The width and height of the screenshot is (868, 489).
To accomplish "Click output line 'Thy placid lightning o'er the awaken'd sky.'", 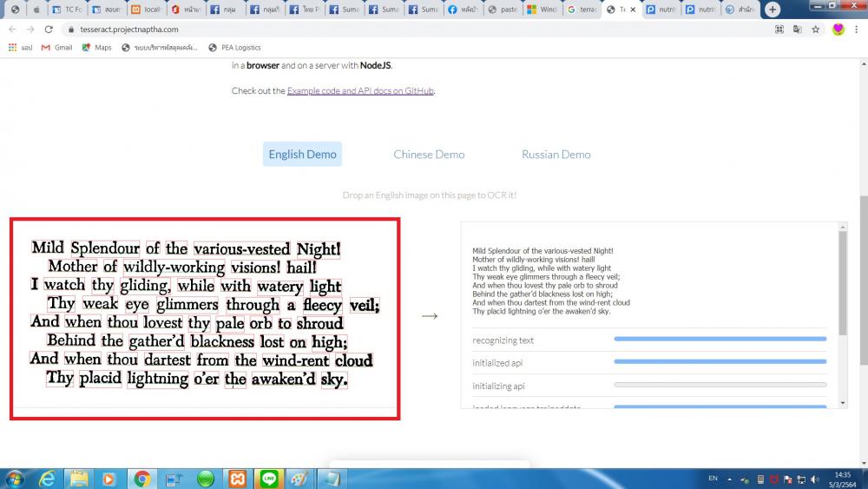I will [x=542, y=311].
